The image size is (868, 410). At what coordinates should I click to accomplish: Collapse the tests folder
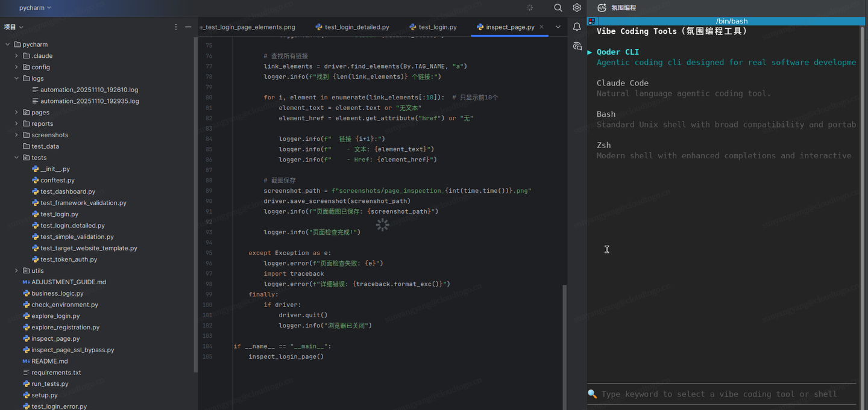point(16,158)
